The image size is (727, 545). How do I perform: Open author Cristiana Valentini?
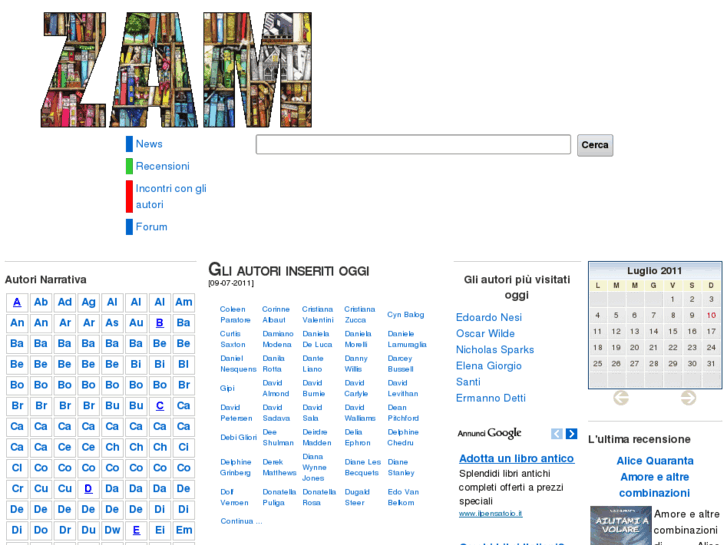point(318,314)
